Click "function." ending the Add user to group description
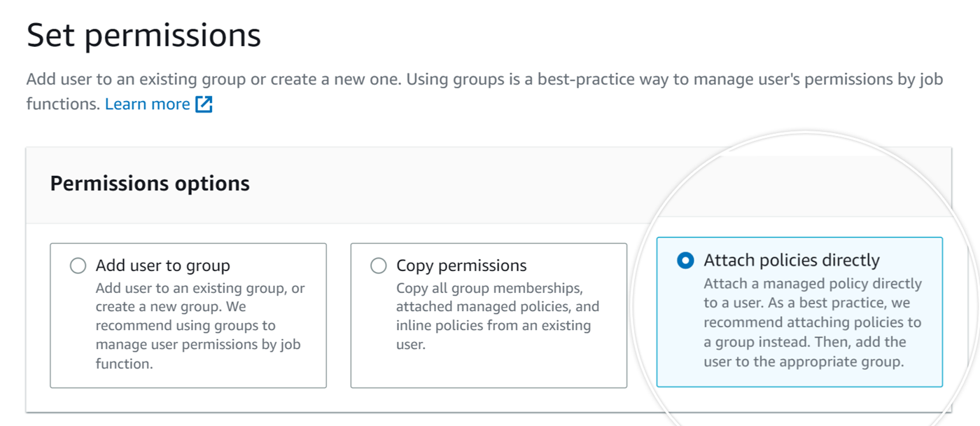 click(124, 364)
